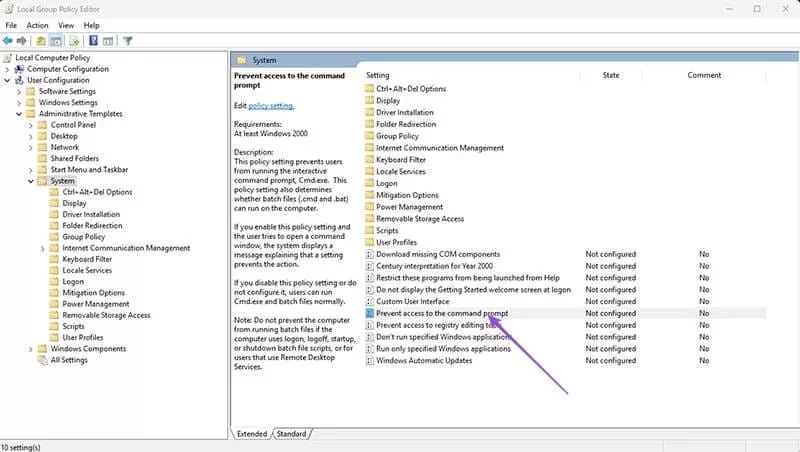The width and height of the screenshot is (800, 452).
Task: Select the Removable Storage Access folder in list
Action: (x=419, y=218)
